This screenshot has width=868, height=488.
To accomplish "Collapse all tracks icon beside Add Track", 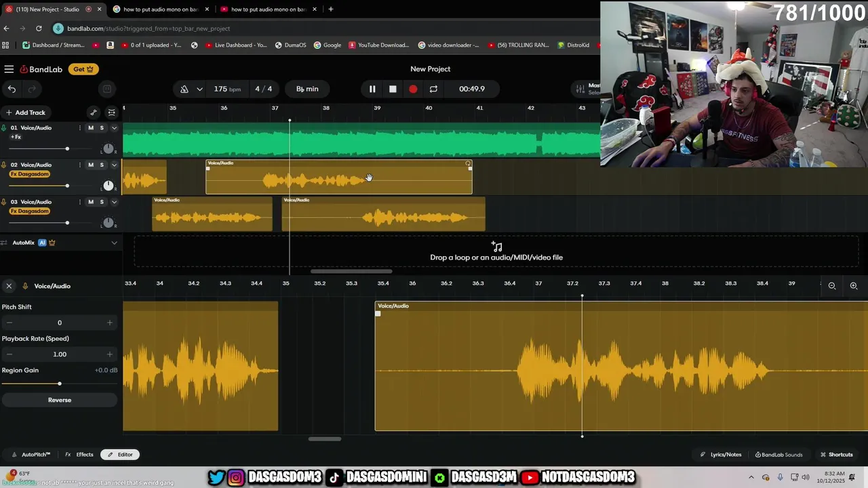I will point(112,113).
